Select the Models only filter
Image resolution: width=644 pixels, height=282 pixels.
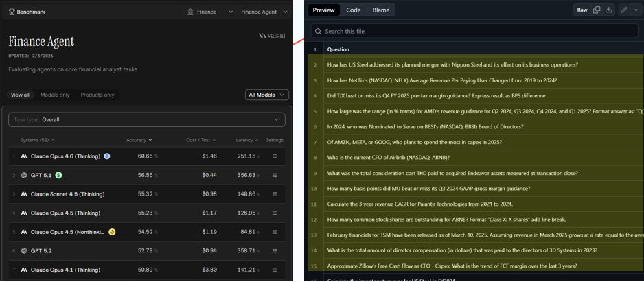point(55,95)
